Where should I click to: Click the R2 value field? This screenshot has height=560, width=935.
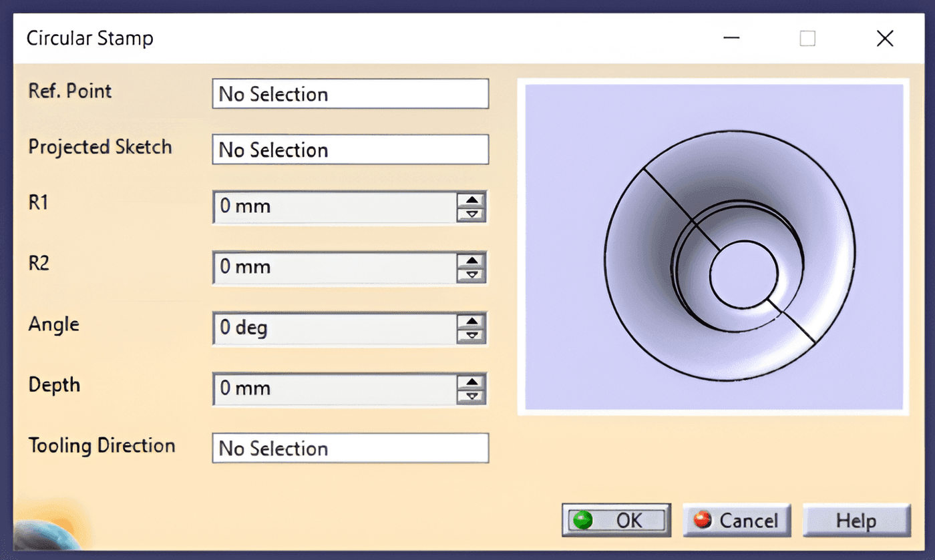[x=335, y=268]
